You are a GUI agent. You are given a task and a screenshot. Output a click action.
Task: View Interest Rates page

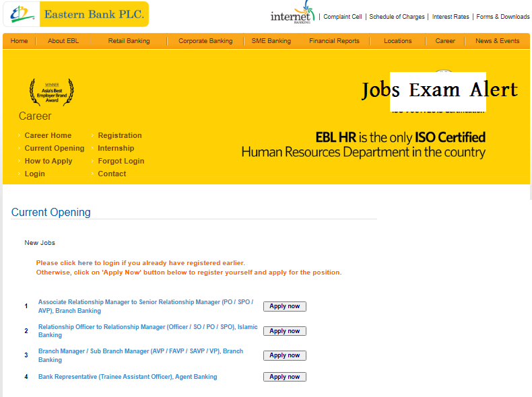451,17
